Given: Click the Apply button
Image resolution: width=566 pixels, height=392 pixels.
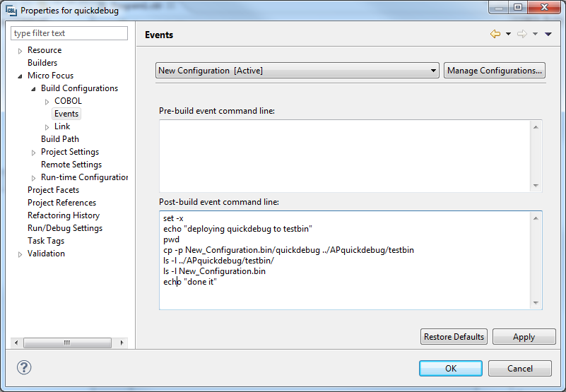Looking at the screenshot, I should 524,337.
